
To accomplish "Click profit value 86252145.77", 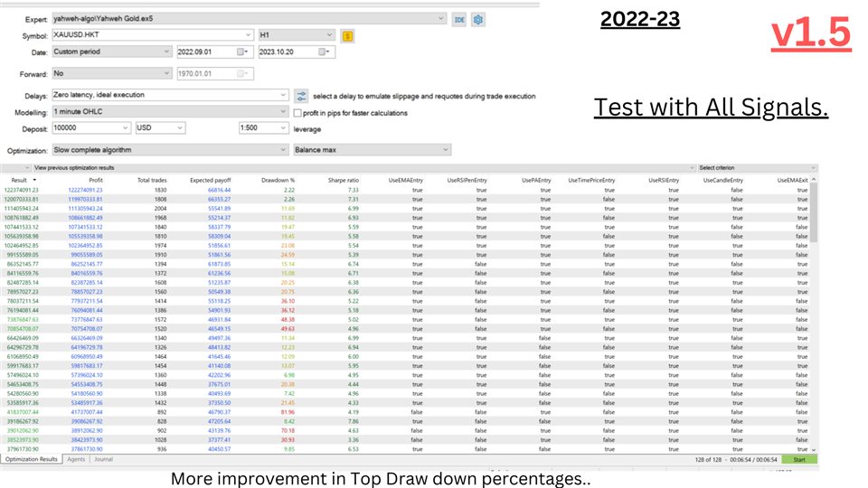I will click(87, 264).
